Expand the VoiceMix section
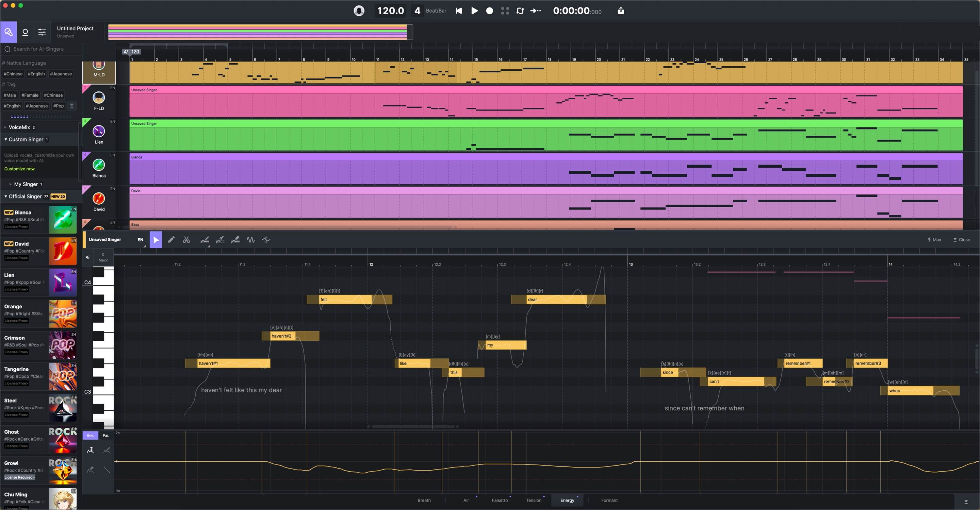 (5, 127)
